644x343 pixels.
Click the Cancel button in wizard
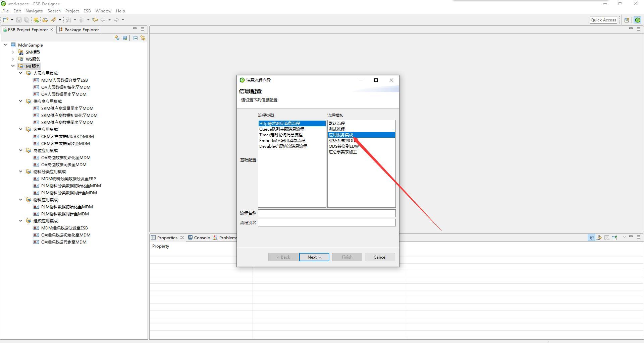pyautogui.click(x=380, y=257)
